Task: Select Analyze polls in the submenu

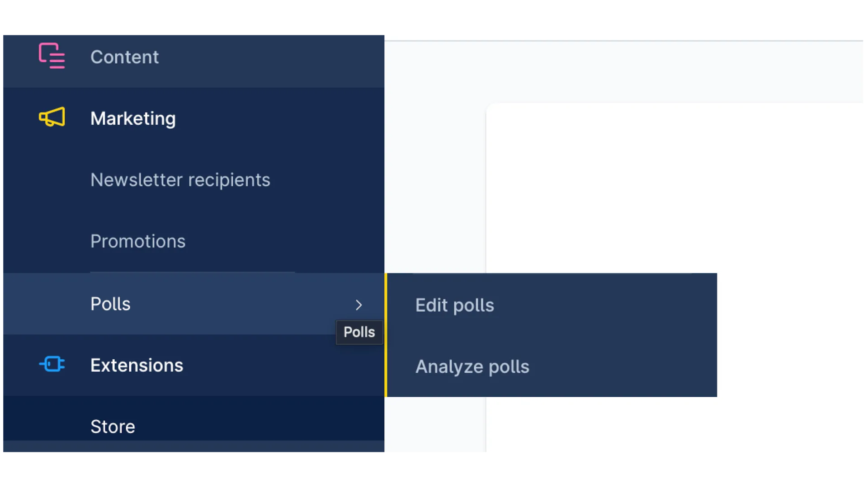Action: [472, 366]
